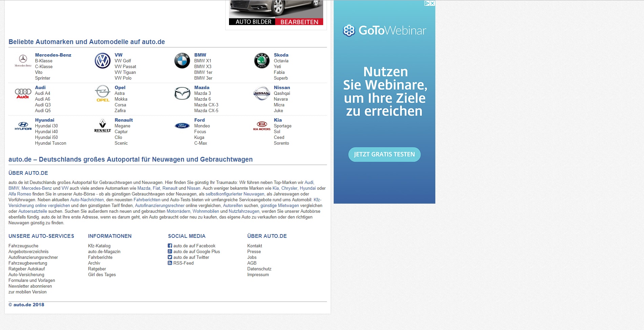Open the VW Tiguan link
Image resolution: width=644 pixels, height=330 pixels.
(x=125, y=72)
